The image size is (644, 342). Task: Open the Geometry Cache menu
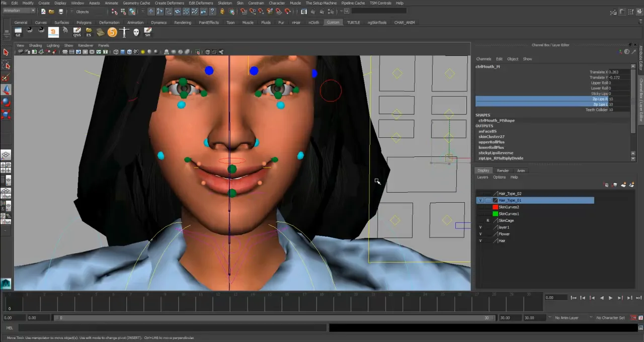[x=136, y=3]
